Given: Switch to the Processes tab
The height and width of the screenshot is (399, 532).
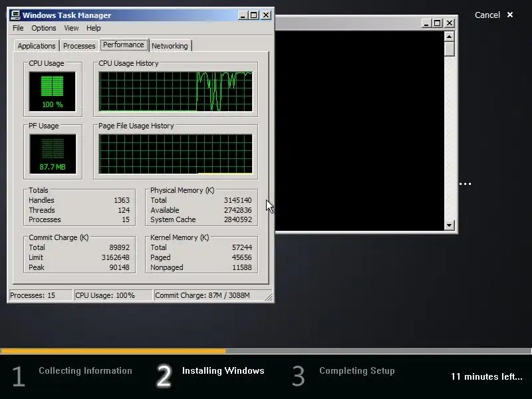Looking at the screenshot, I should coord(79,46).
